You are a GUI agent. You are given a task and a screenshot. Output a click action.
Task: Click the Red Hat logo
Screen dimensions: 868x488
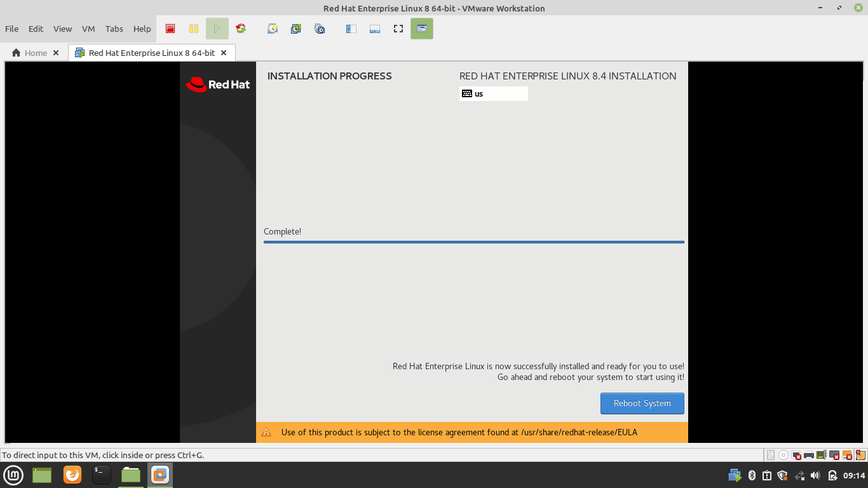pyautogui.click(x=218, y=85)
